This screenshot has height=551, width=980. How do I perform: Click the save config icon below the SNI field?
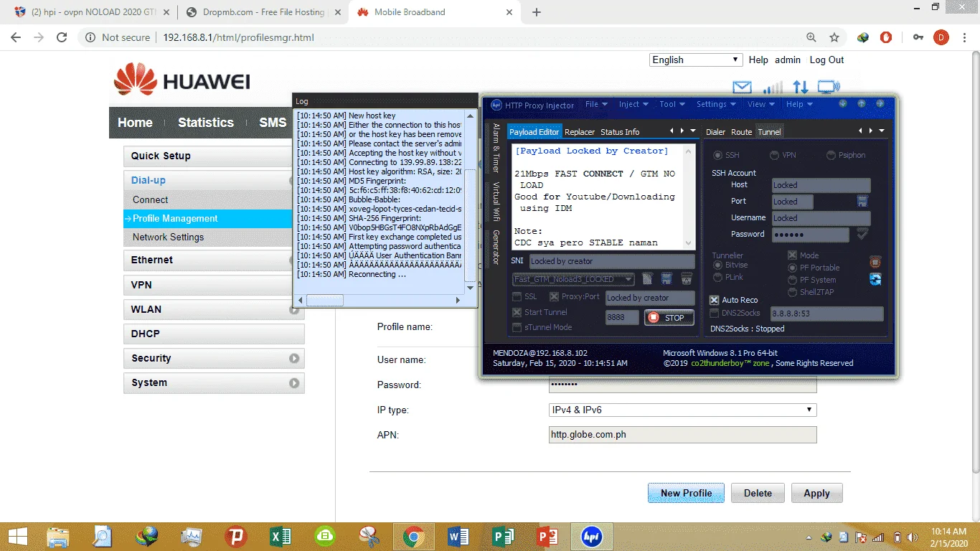666,278
